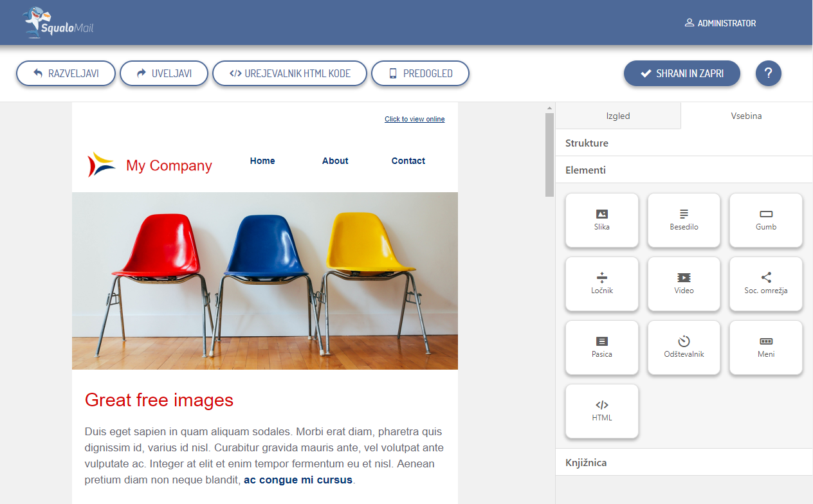Choose the Ločnik divider element
The width and height of the screenshot is (813, 504).
602,283
